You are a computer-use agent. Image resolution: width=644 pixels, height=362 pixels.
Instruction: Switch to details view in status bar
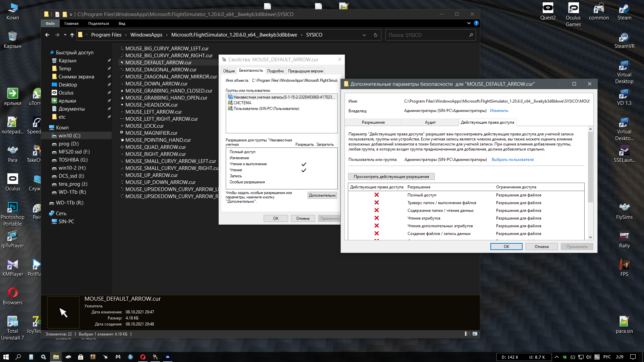[x=467, y=334]
